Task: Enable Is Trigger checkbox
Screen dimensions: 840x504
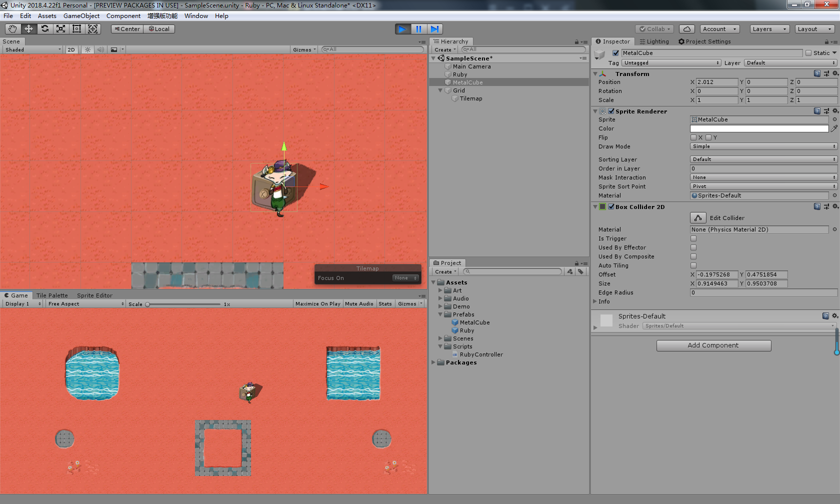Action: 693,238
